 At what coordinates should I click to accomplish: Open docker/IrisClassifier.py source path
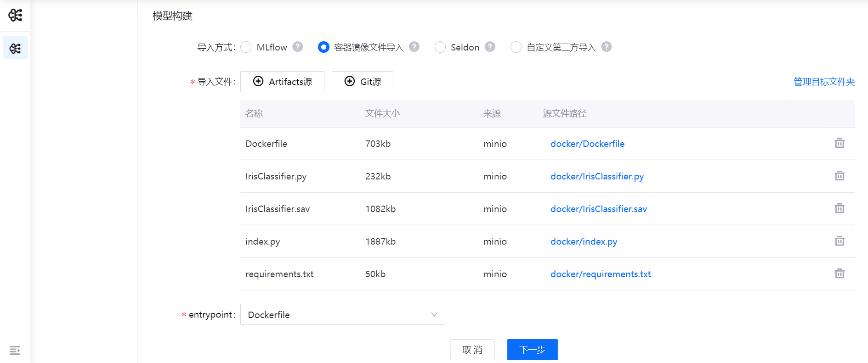(x=597, y=176)
